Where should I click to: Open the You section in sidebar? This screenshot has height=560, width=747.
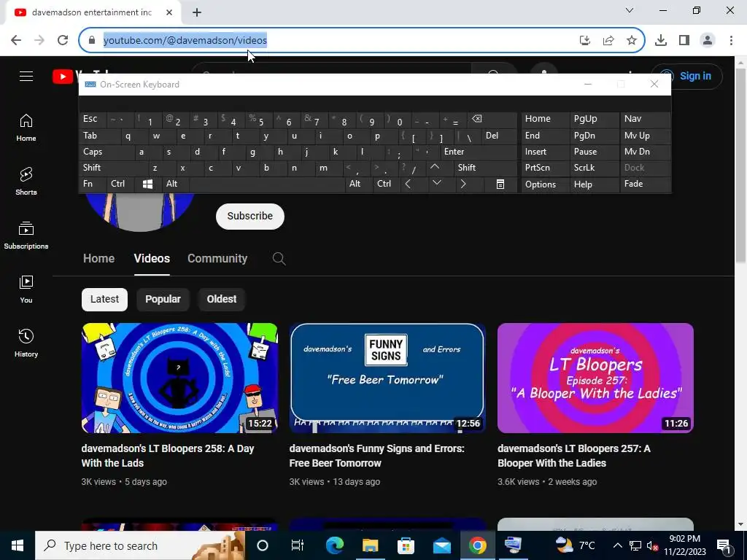point(26,289)
